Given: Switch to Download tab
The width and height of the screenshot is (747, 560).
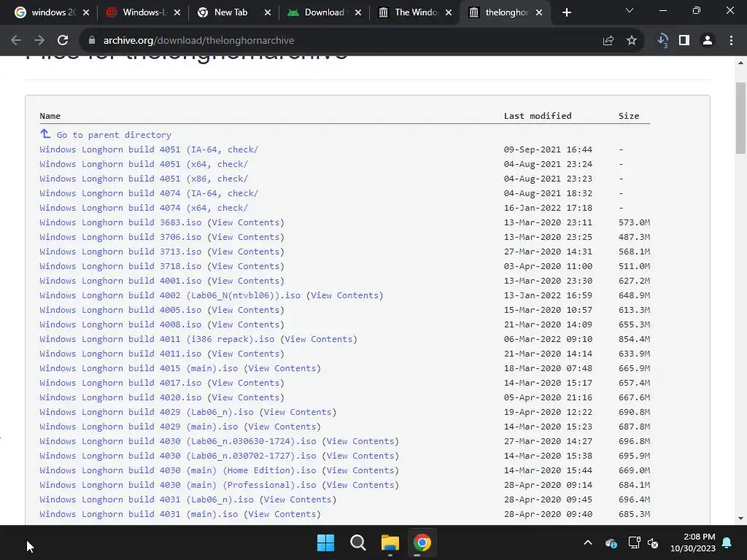Looking at the screenshot, I should (324, 13).
